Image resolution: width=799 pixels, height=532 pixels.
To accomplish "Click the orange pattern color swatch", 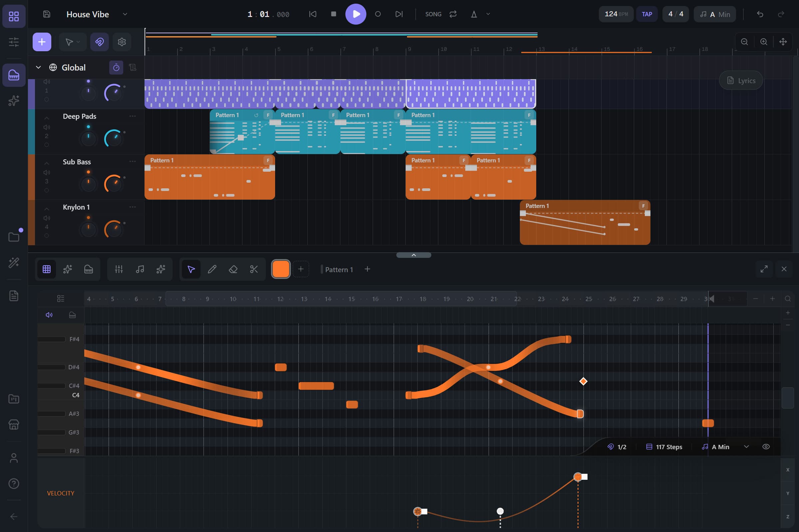I will (x=280, y=269).
